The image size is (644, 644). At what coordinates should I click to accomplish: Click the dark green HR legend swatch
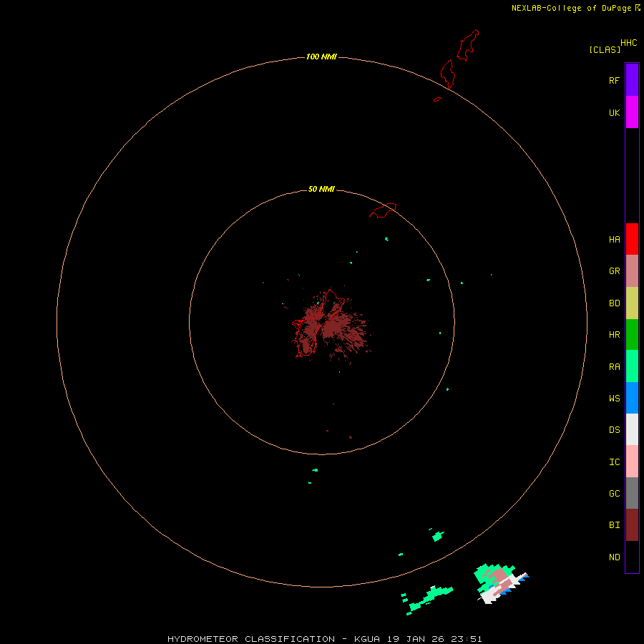pos(632,335)
